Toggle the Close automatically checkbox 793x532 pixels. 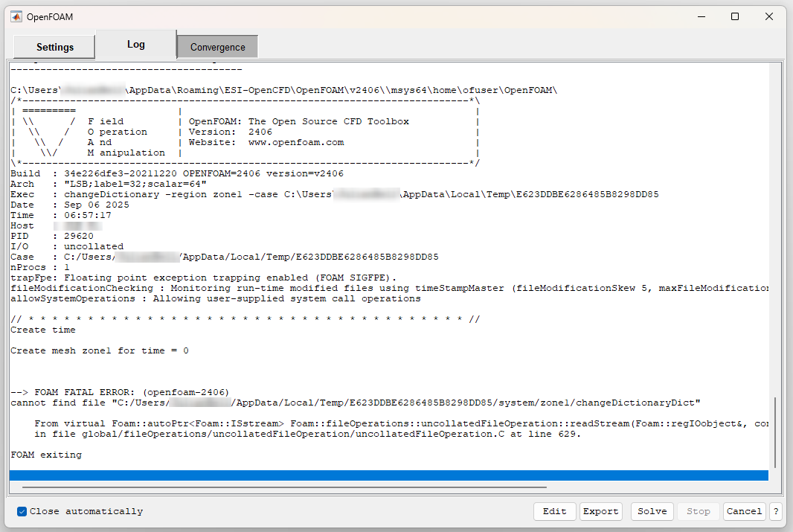pos(22,511)
